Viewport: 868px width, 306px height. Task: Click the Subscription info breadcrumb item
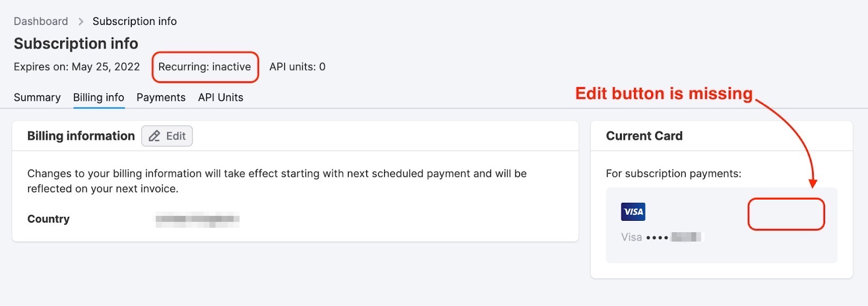pyautogui.click(x=135, y=22)
